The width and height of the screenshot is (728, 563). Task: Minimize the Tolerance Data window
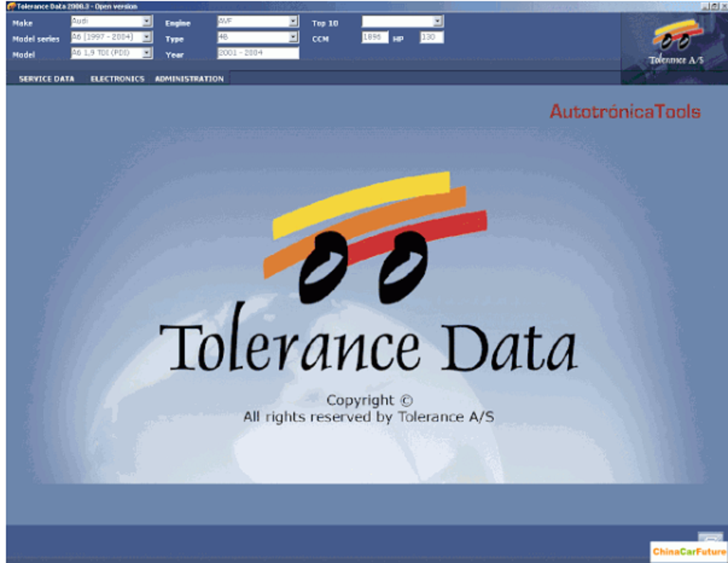[705, 6]
